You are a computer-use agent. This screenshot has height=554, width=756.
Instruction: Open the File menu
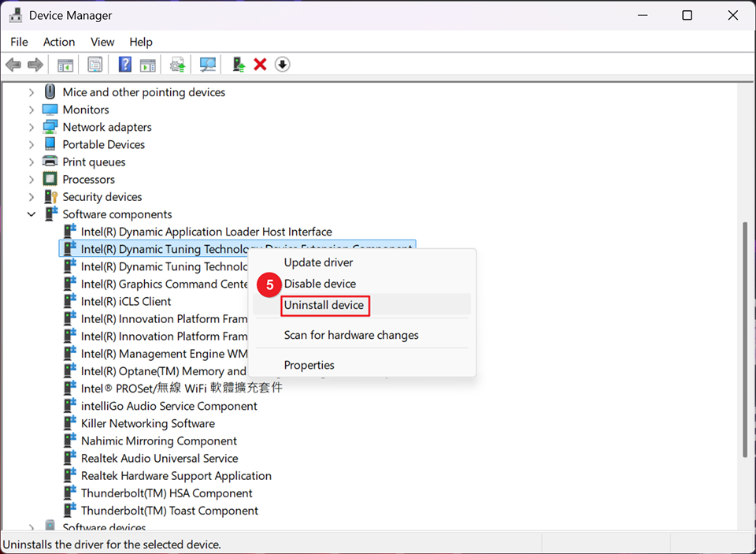click(x=19, y=42)
